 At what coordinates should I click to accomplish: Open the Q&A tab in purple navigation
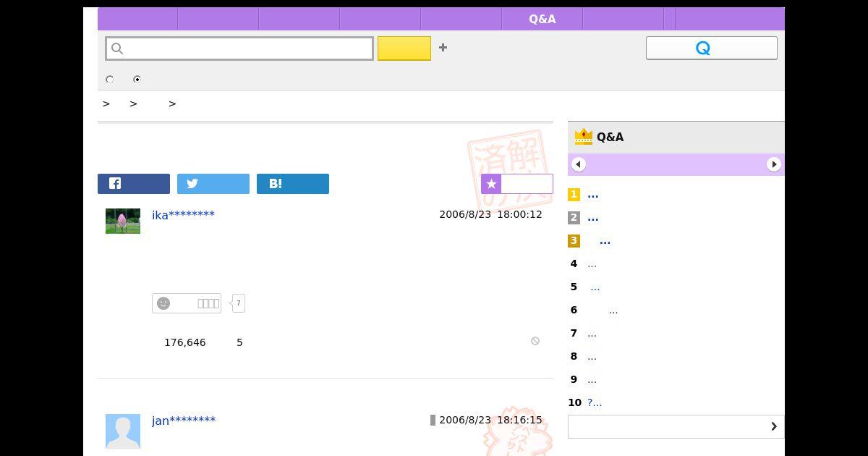point(542,19)
